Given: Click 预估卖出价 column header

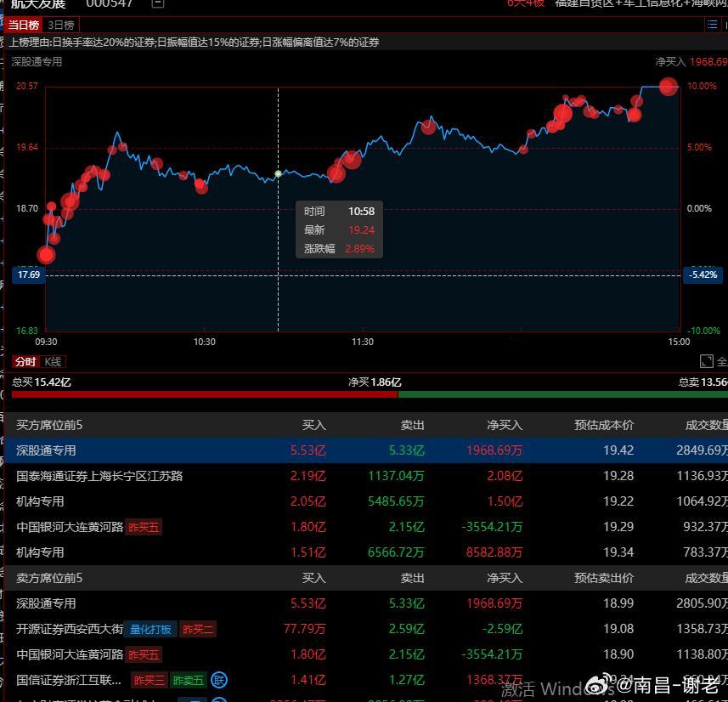Looking at the screenshot, I should (604, 578).
